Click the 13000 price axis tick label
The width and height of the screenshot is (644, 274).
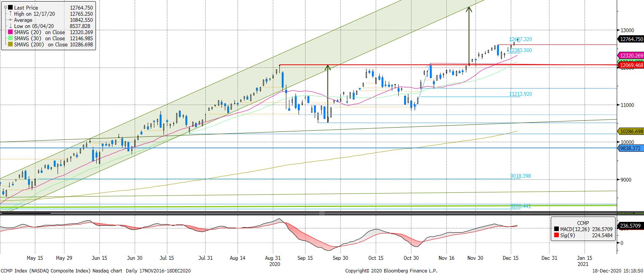click(627, 30)
